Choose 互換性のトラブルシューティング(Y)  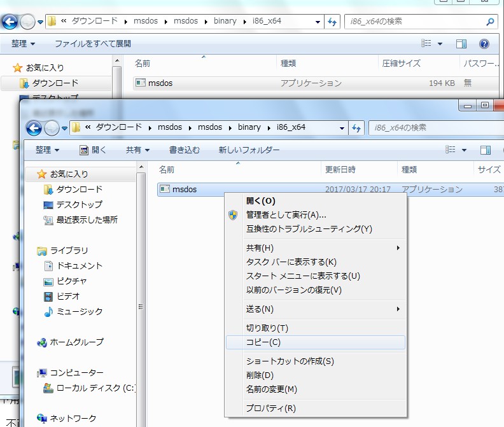(x=316, y=229)
